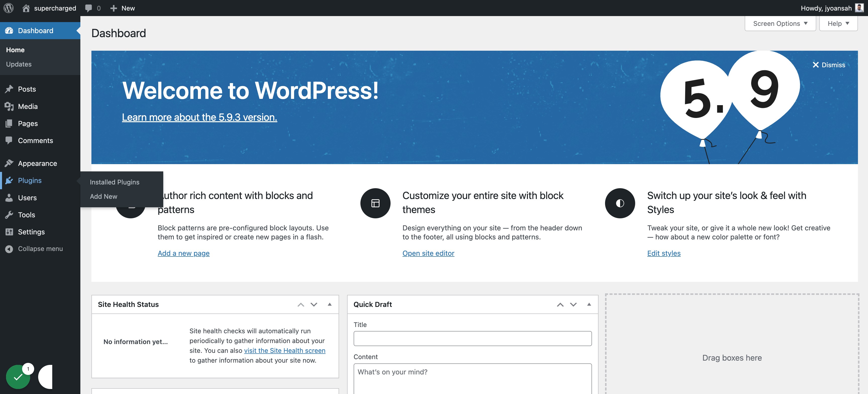Click the jyoansah avatar thumbnail

click(x=859, y=8)
